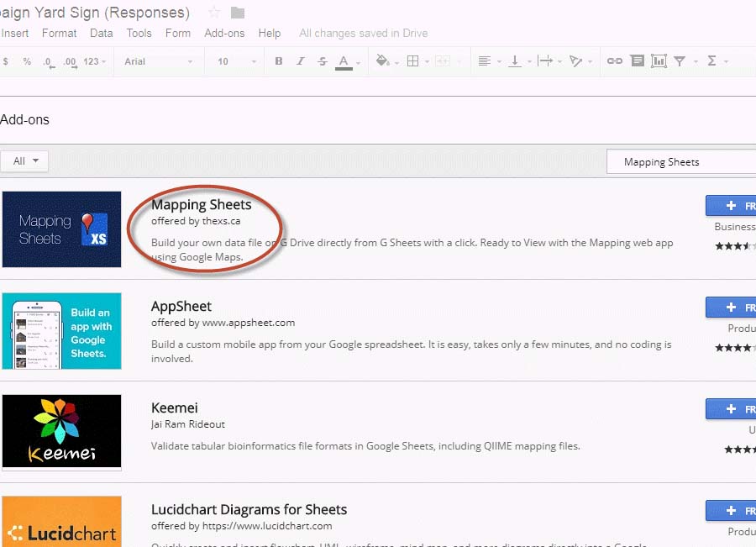Click the fill color bucket icon
The width and height of the screenshot is (756, 547).
383,61
